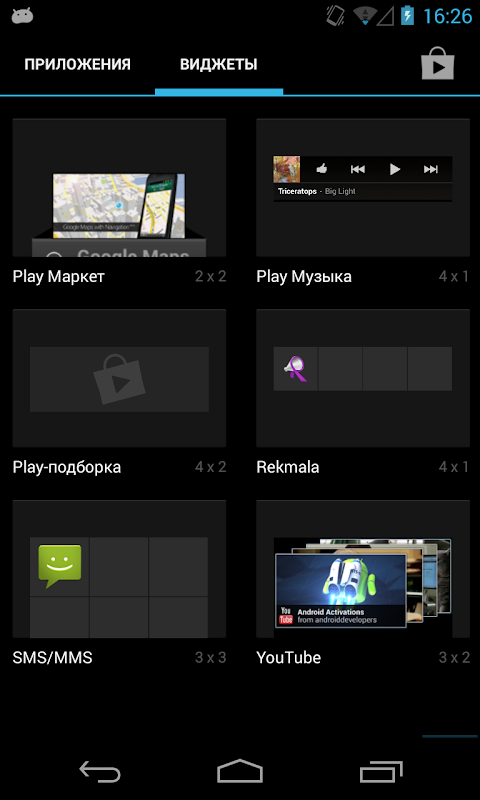Screen dimensions: 480x800
Task: Tap previous track in Play Музыка widget
Action: coord(358,169)
